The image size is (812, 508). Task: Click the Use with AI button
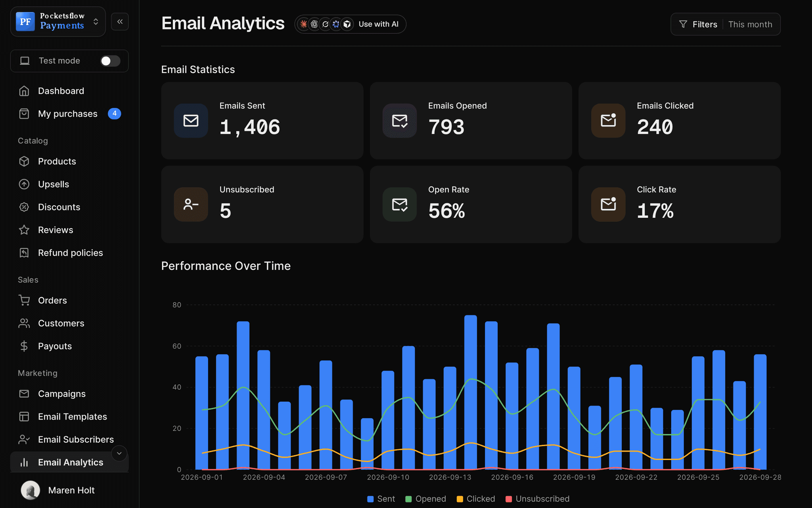[350, 24]
